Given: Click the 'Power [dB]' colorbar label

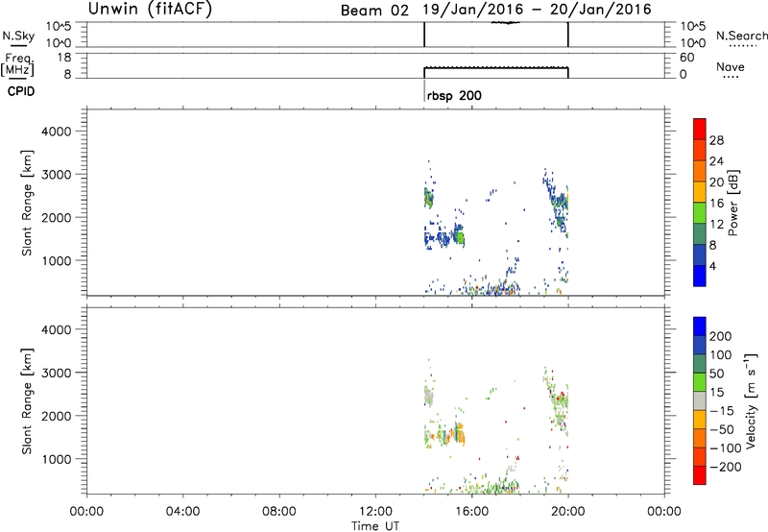Looking at the screenshot, I should point(733,203).
